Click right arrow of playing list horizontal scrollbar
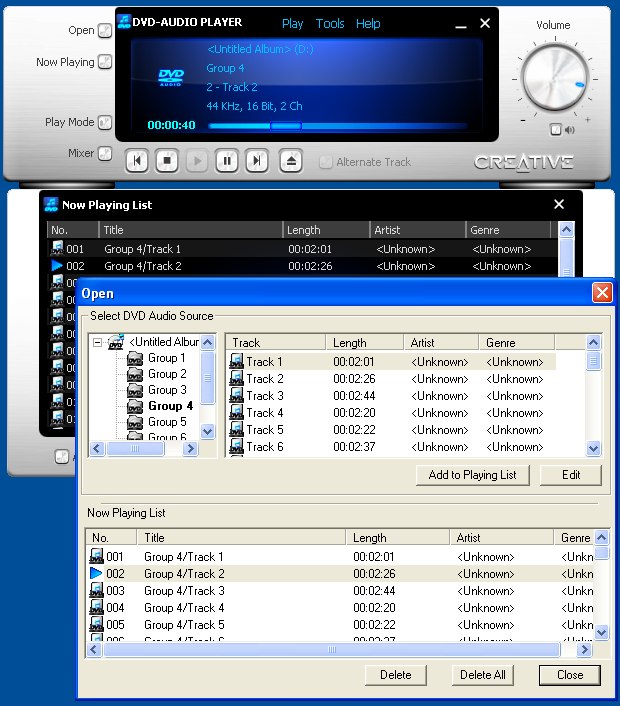Viewport: 620px width, 706px height. 584,650
